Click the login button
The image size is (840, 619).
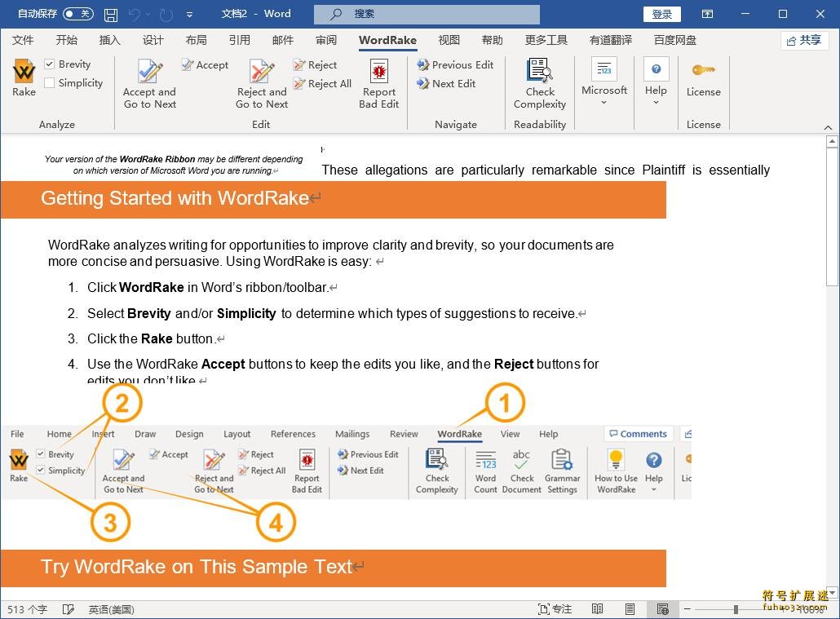point(661,15)
